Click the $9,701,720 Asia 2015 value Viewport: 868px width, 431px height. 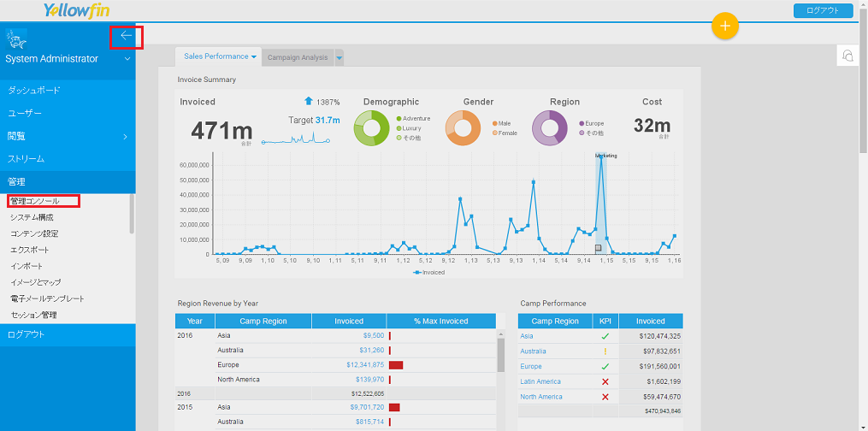point(367,407)
